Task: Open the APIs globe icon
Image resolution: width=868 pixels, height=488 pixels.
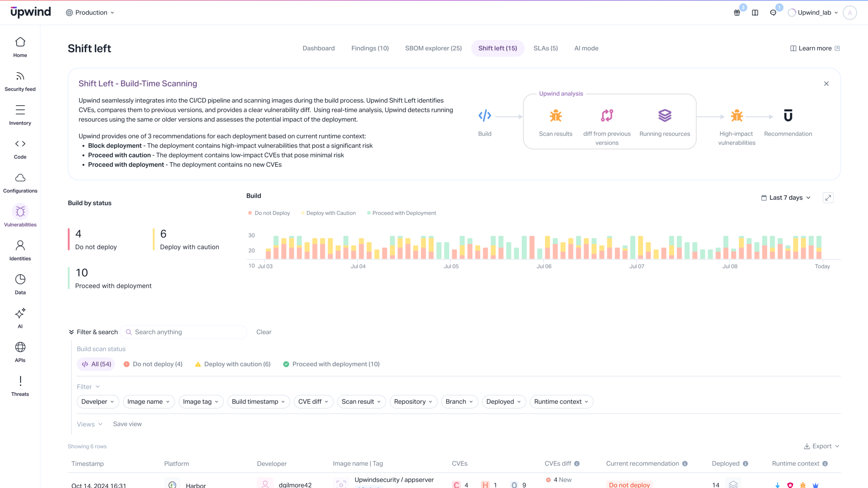Action: pos(20,347)
